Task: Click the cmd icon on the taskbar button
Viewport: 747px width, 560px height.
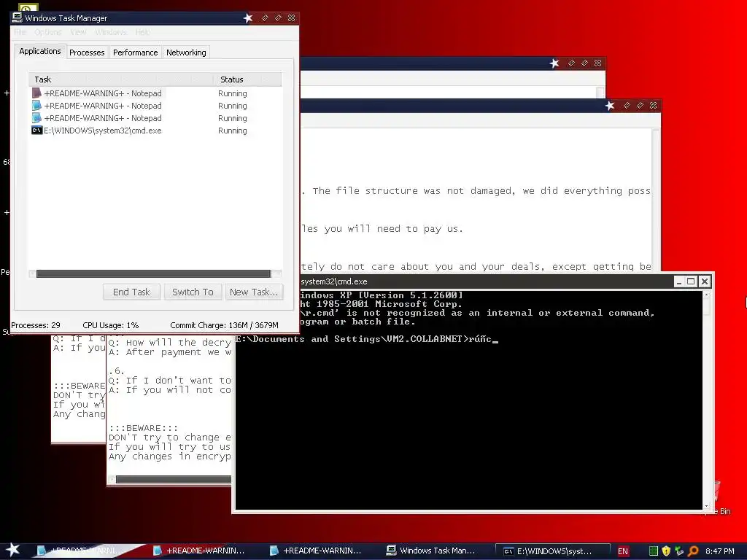Action: click(x=508, y=551)
